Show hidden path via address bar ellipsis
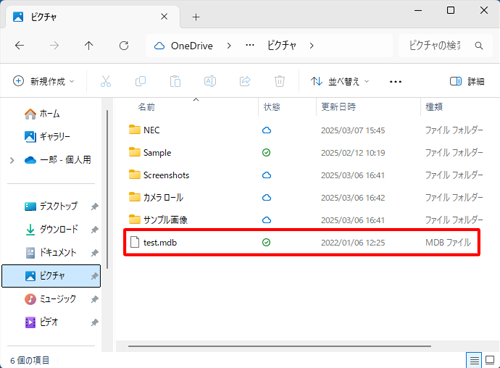 pyautogui.click(x=250, y=46)
